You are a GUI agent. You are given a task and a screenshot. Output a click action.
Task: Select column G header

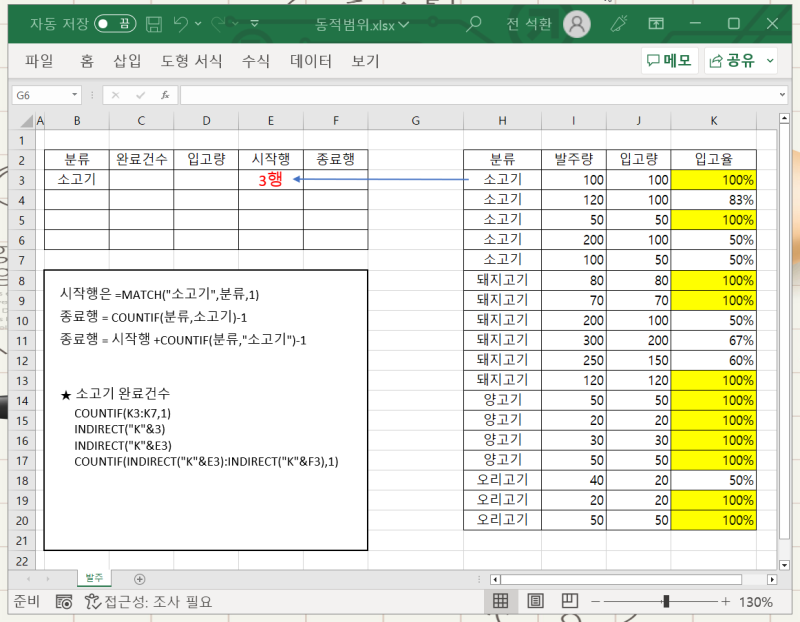click(415, 121)
